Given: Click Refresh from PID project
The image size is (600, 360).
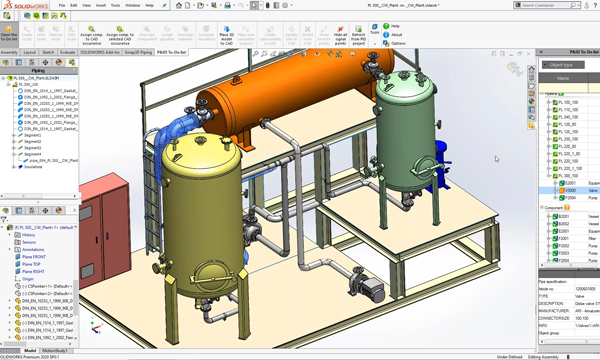Looking at the screenshot, I should pos(358,36).
